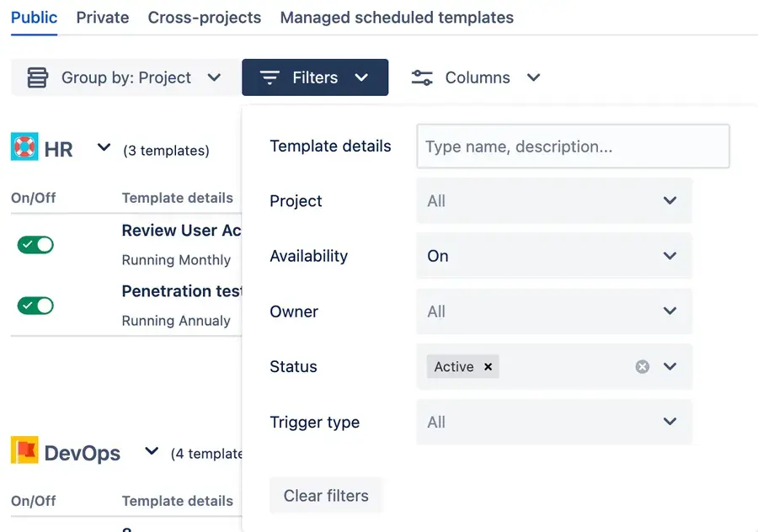Click the HR project lifebuoy icon
Image resolution: width=758 pixels, height=532 pixels.
coord(23,146)
